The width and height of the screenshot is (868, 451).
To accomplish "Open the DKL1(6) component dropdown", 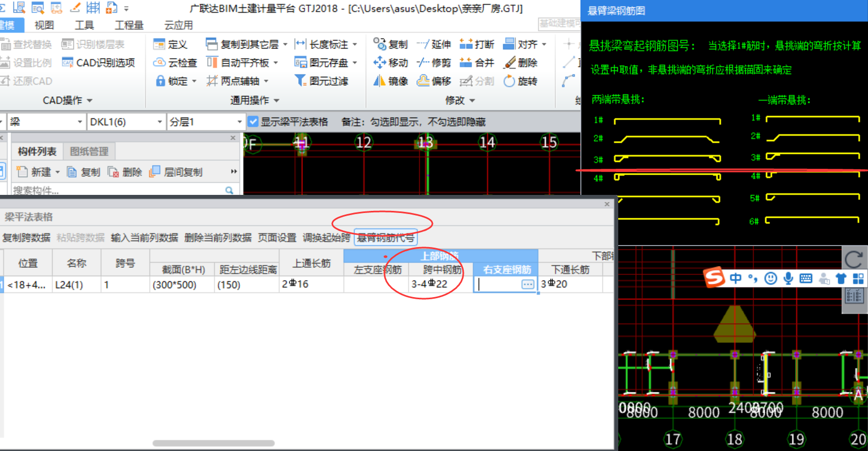I will (159, 122).
